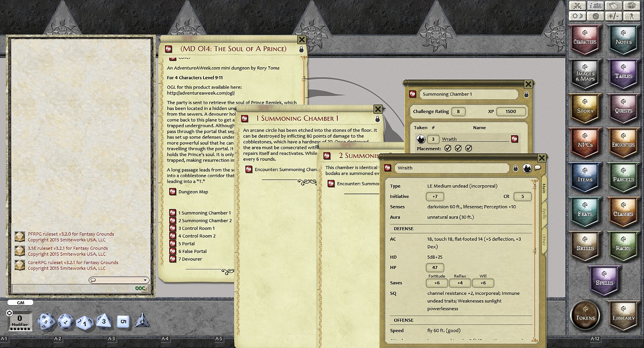The image size is (644, 348).
Task: Open the Wraith NPC link icon in encounter row
Action: point(514,139)
